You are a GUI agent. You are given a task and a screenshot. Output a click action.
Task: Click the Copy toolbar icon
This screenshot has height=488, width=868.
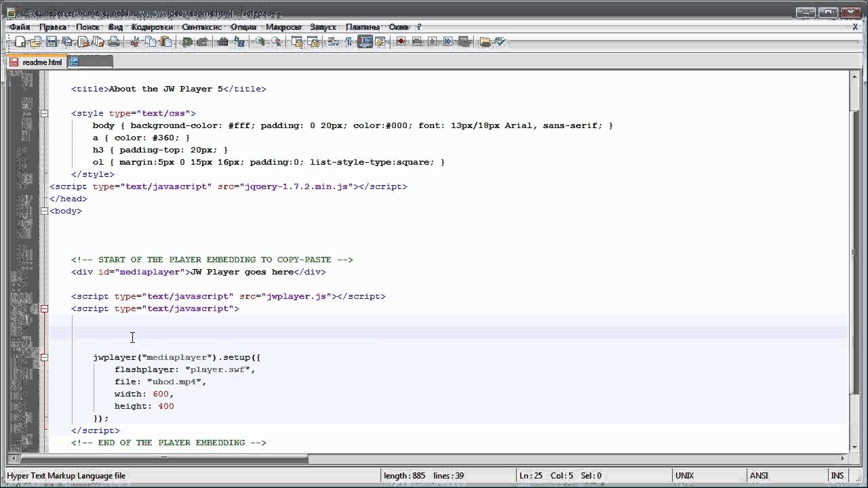pyautogui.click(x=151, y=42)
